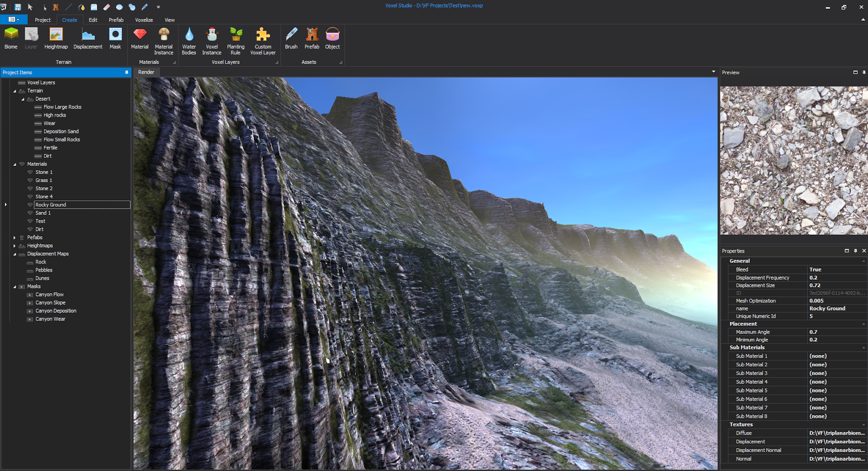
Task: Open the Voxelize ribbon tab
Action: point(144,20)
